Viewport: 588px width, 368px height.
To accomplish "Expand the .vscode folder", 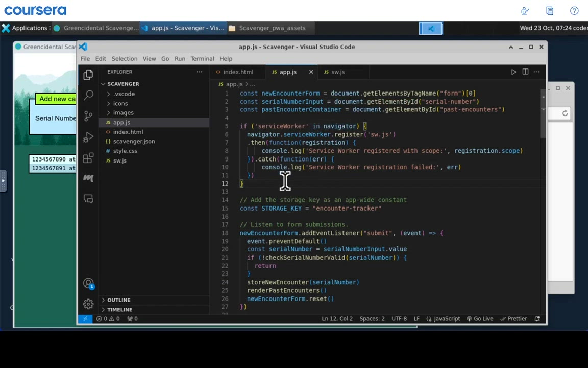I will (x=124, y=94).
